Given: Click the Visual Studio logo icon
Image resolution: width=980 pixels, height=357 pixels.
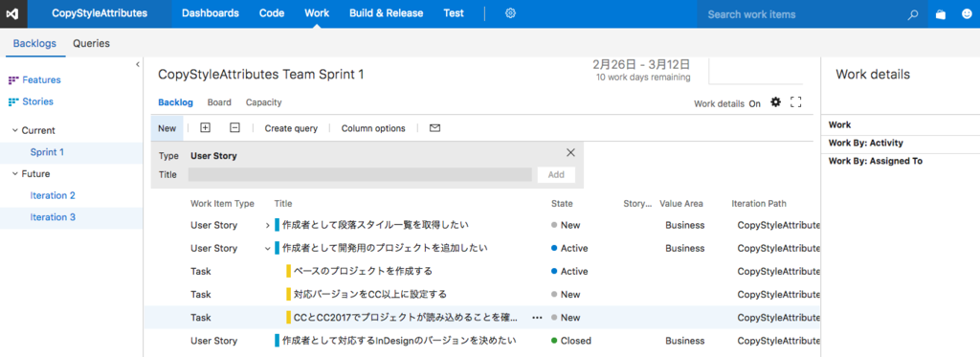Looking at the screenshot, I should tap(13, 13).
